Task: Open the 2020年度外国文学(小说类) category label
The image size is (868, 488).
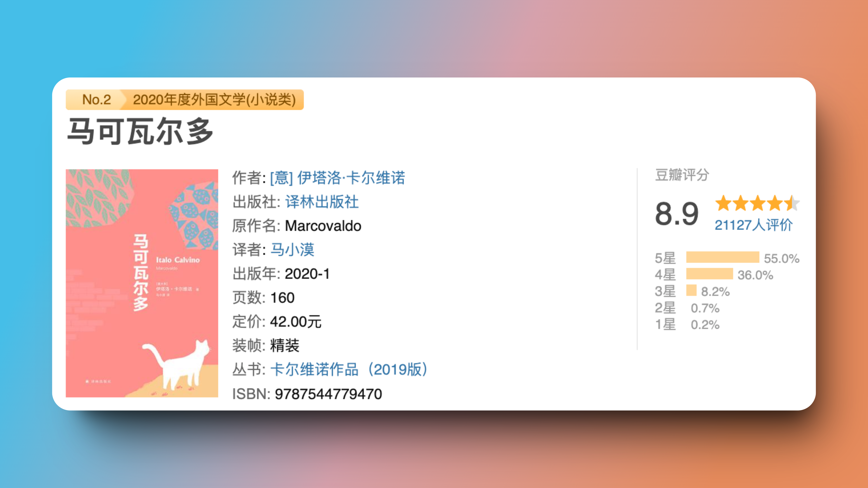Action: click(214, 100)
